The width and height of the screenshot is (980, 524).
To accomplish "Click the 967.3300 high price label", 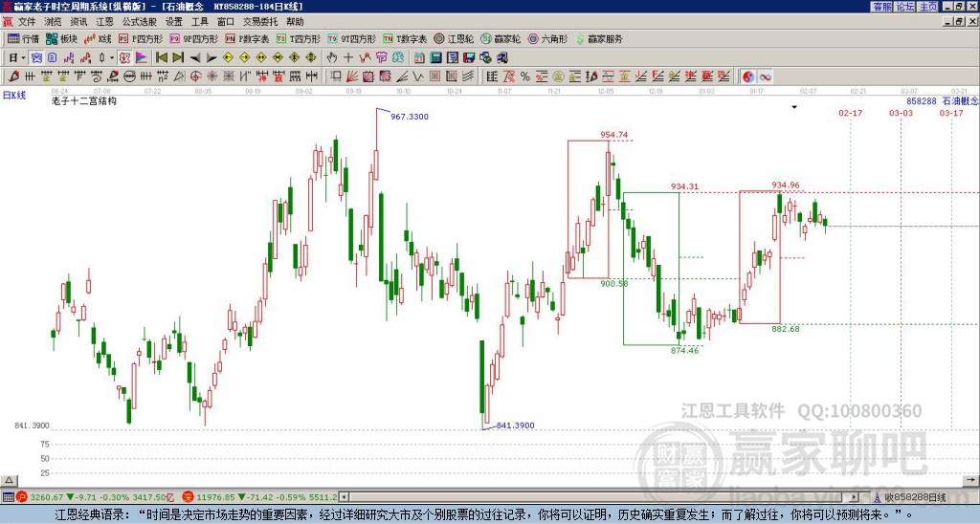I will coord(410,116).
